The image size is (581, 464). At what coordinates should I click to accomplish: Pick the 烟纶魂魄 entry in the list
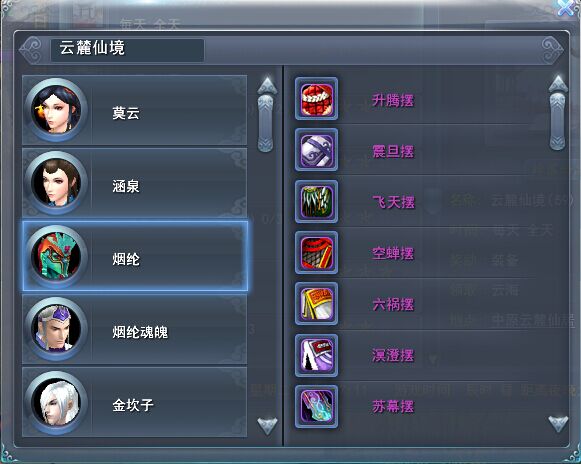tap(135, 329)
